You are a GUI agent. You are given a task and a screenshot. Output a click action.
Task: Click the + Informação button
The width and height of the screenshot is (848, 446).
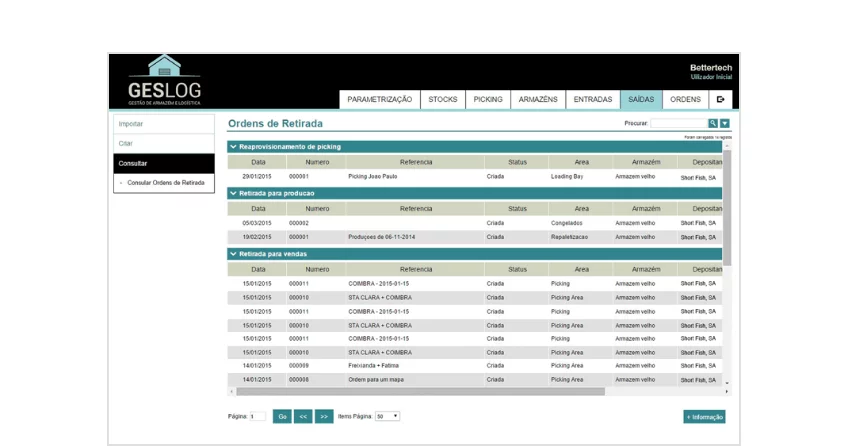pos(704,417)
